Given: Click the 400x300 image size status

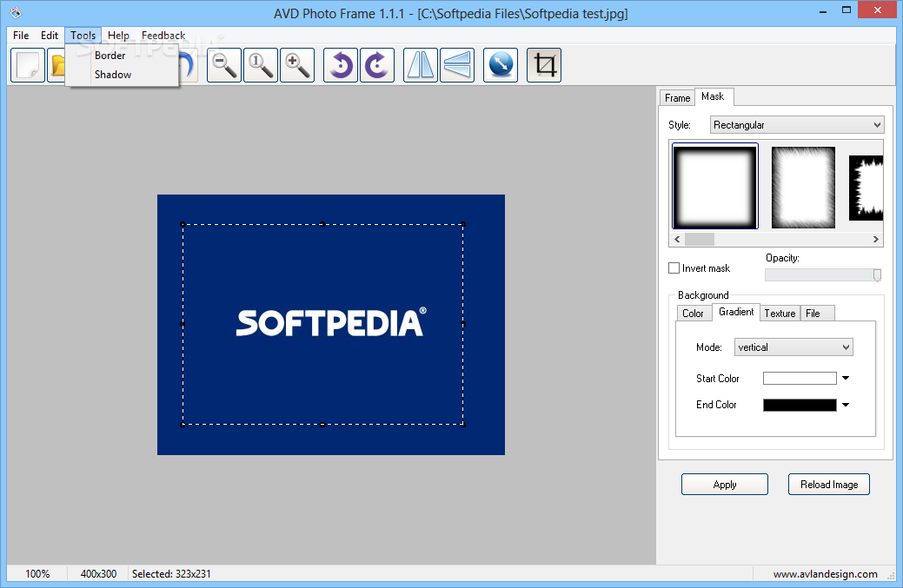Looking at the screenshot, I should [98, 573].
